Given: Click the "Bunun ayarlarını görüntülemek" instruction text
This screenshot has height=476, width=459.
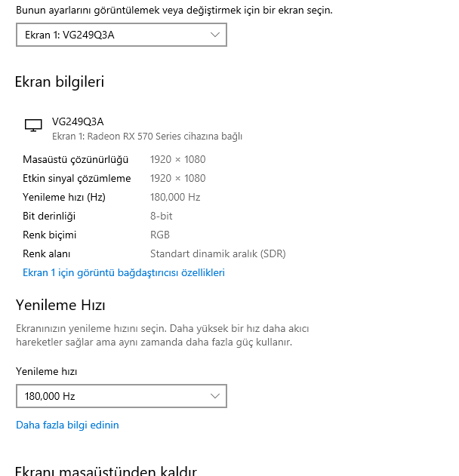Looking at the screenshot, I should [x=174, y=11].
